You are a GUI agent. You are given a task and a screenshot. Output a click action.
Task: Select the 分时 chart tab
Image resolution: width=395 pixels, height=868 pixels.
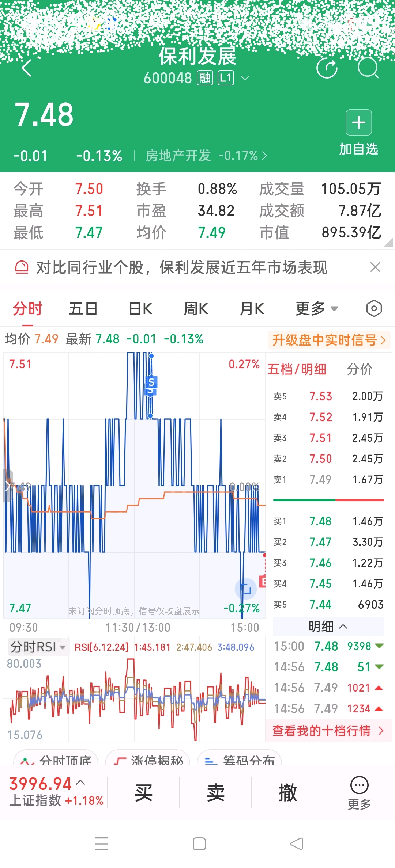point(28,309)
